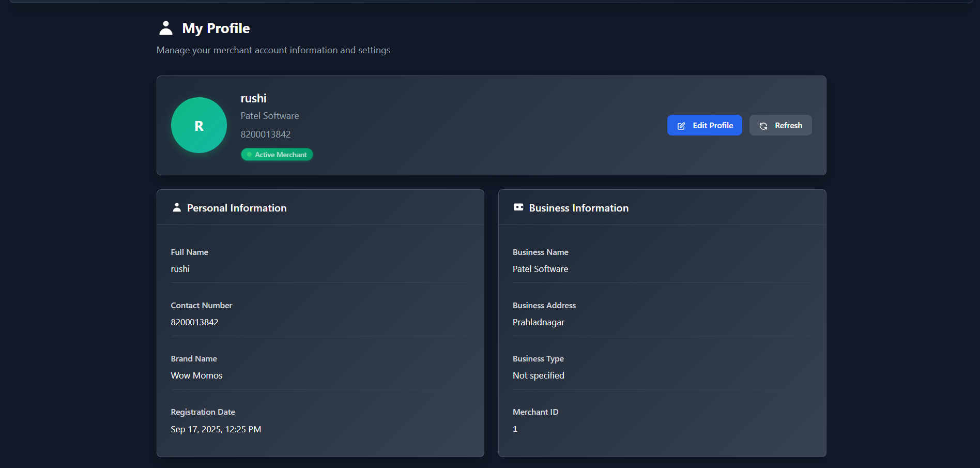The image size is (980, 468).
Task: Refresh the merchant profile data
Action: [x=780, y=125]
